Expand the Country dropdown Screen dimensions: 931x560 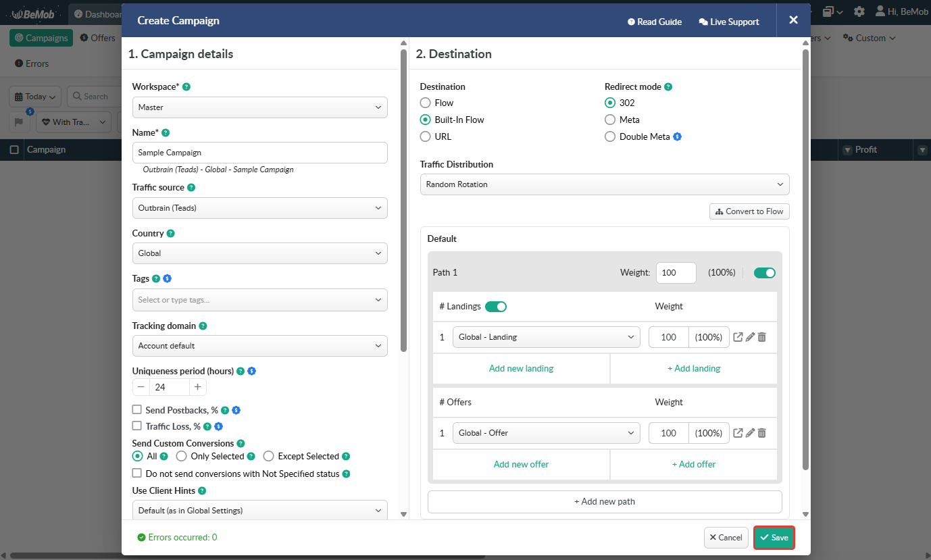[x=259, y=253]
